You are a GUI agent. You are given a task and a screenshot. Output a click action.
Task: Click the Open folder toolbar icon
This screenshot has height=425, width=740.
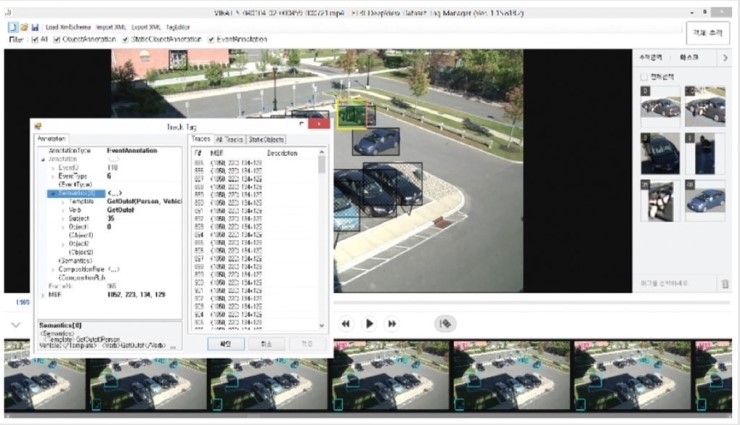click(23, 26)
